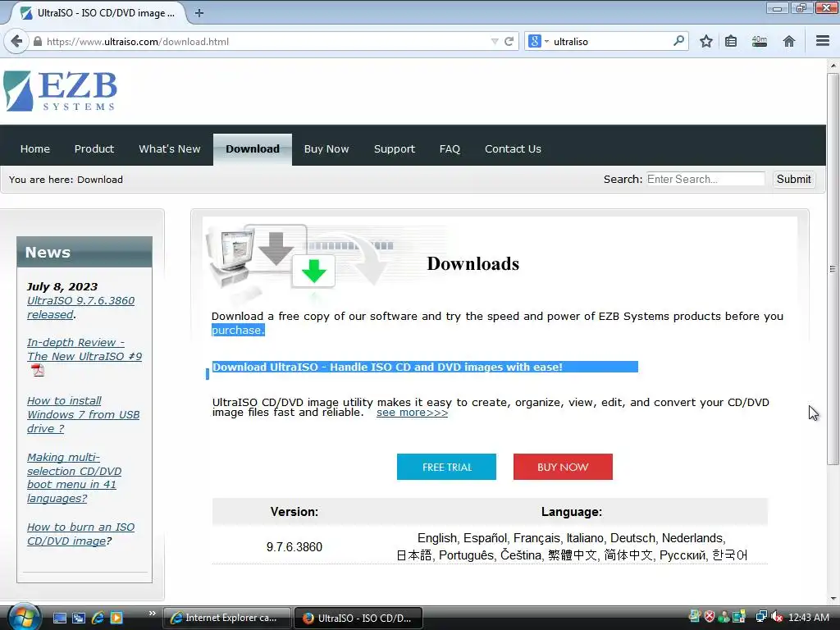Viewport: 840px width, 630px height.
Task: Click the page vertical scrollbar thumb
Action: (x=833, y=268)
